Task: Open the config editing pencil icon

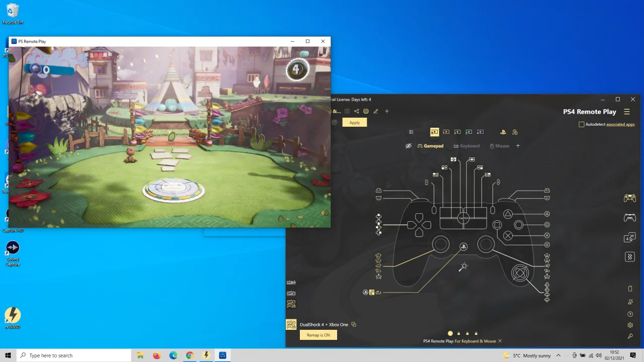Action: coord(375,111)
